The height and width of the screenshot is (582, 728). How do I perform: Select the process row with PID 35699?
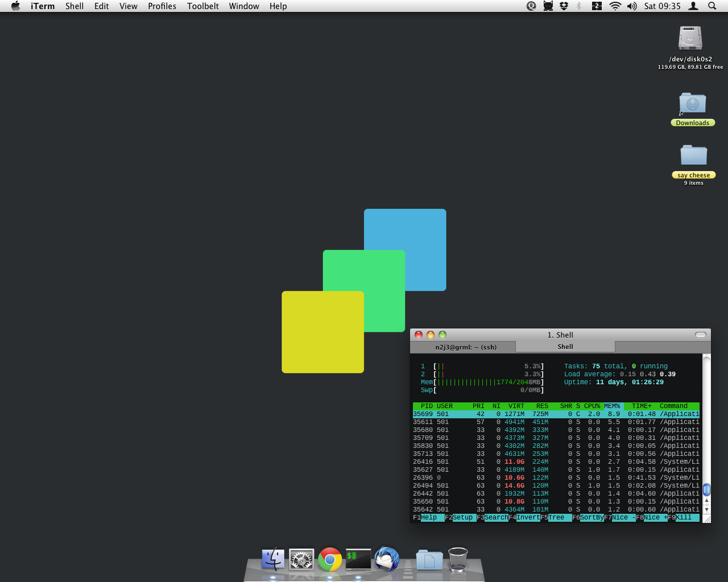coord(556,414)
